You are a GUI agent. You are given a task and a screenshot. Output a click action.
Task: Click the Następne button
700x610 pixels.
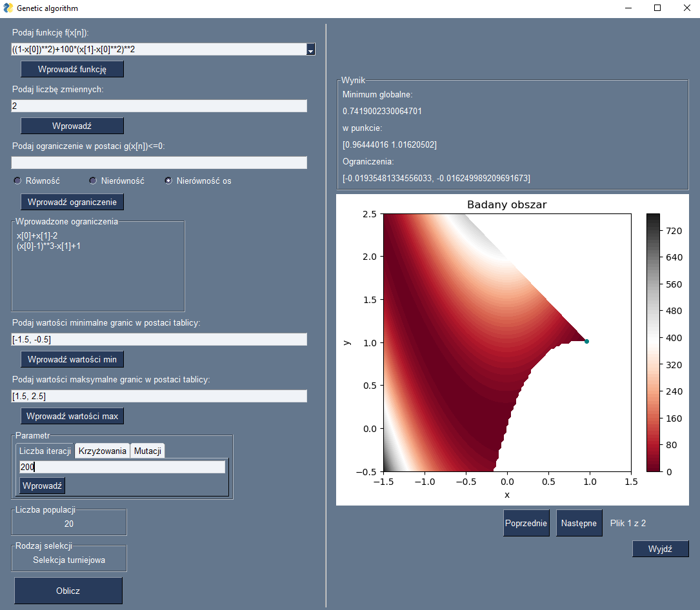579,523
